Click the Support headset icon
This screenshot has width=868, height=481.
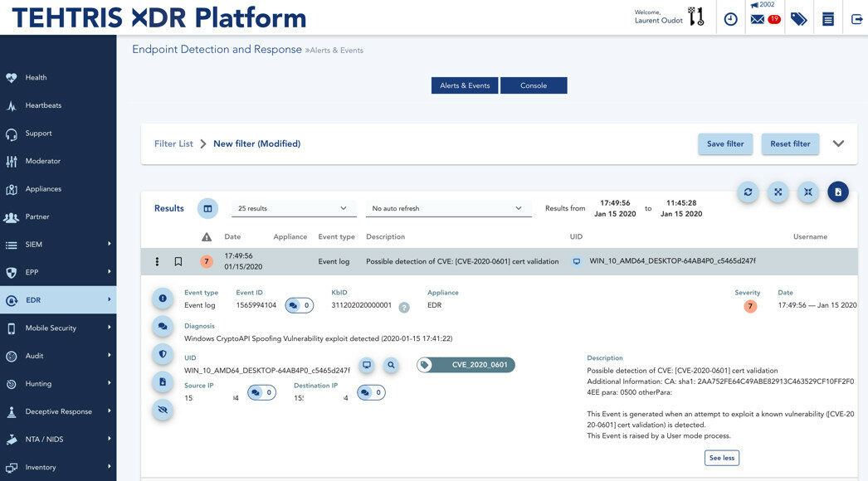coord(12,134)
